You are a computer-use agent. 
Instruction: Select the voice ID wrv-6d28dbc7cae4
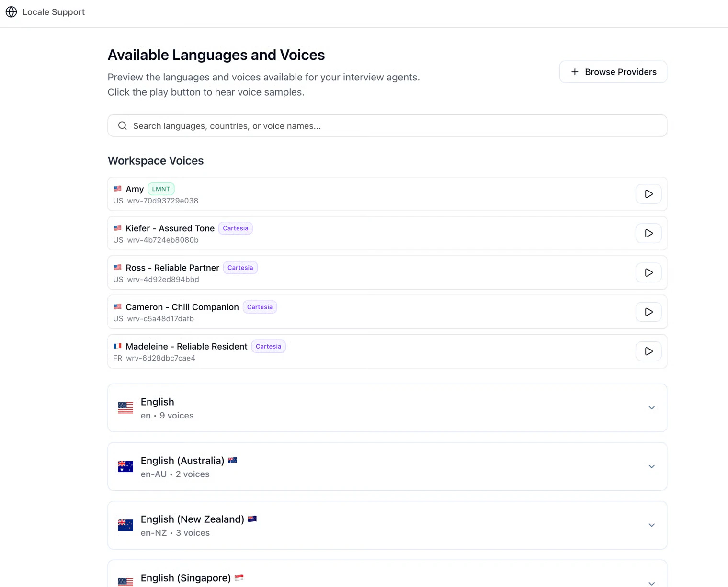tap(161, 358)
